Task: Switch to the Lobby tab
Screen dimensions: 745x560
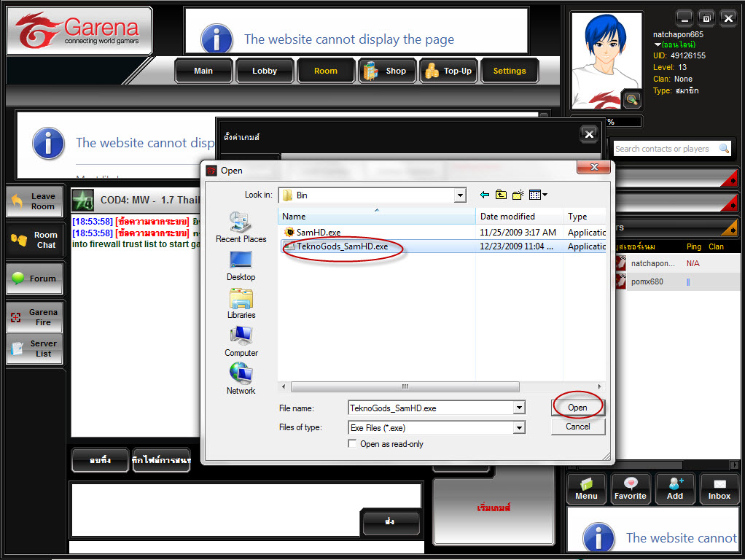Action: coord(265,71)
